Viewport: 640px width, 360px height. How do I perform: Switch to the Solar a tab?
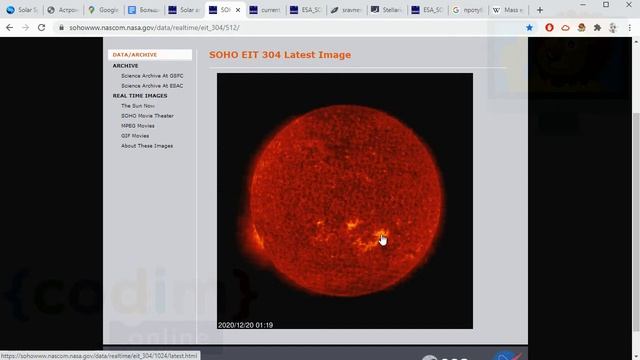[184, 10]
